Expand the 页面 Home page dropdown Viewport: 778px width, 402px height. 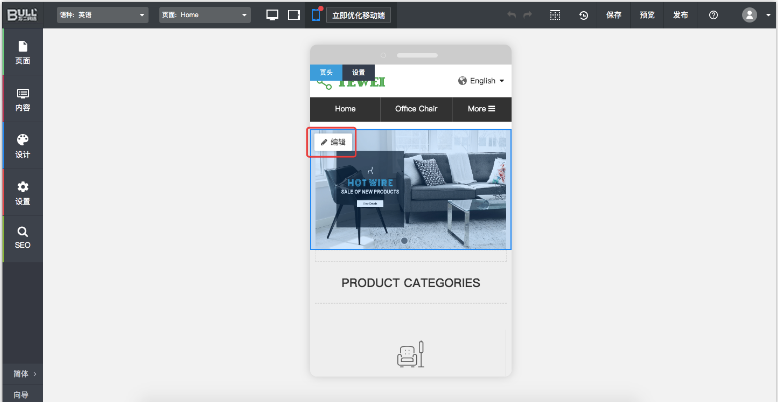point(205,15)
